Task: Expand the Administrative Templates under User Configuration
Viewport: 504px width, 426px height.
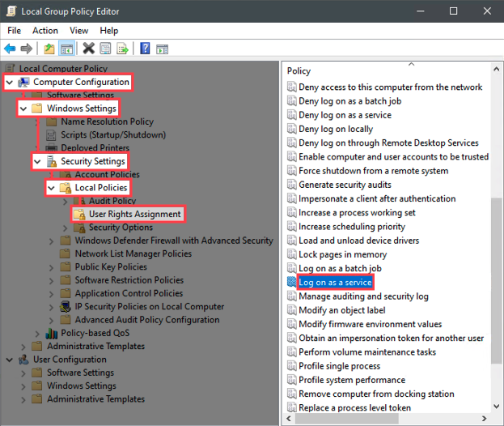Action: pos(23,399)
